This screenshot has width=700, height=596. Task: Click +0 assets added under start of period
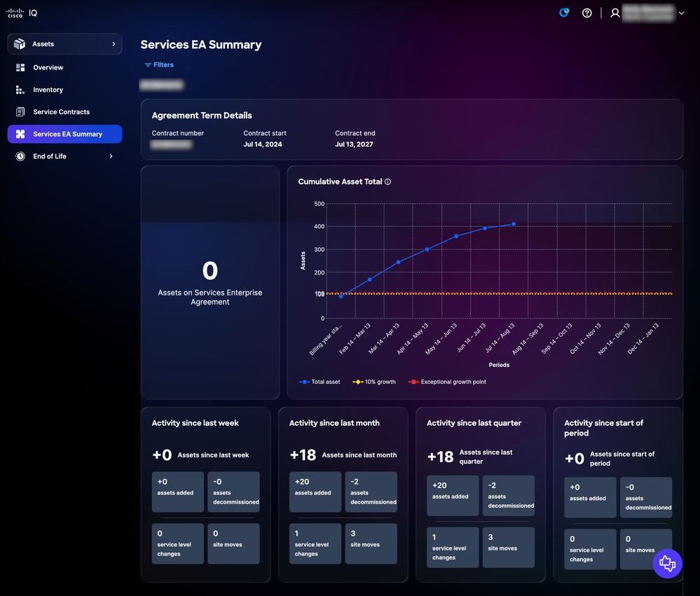(590, 497)
